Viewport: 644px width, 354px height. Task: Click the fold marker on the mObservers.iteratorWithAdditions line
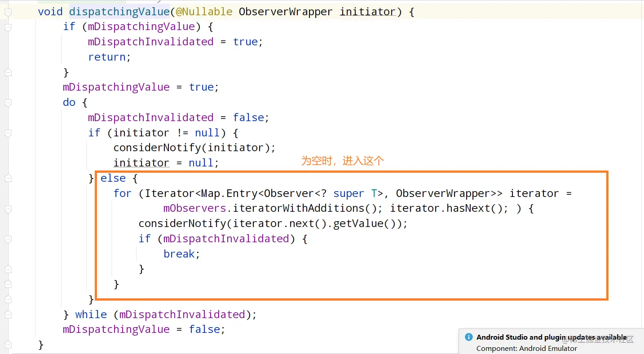click(8, 209)
